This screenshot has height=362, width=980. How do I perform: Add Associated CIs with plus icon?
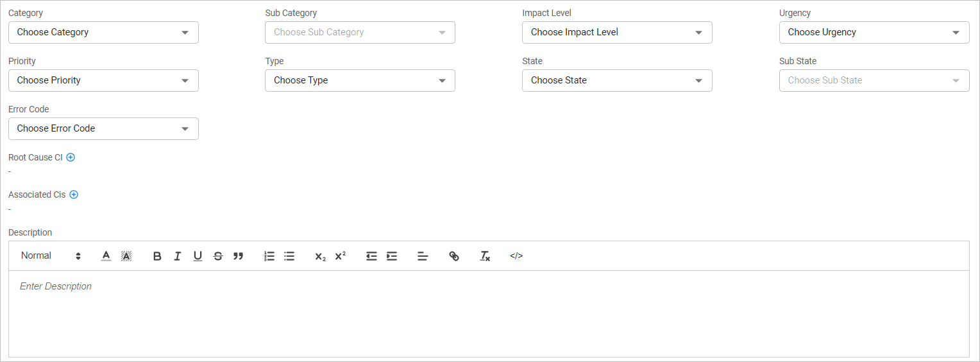pyautogui.click(x=74, y=194)
